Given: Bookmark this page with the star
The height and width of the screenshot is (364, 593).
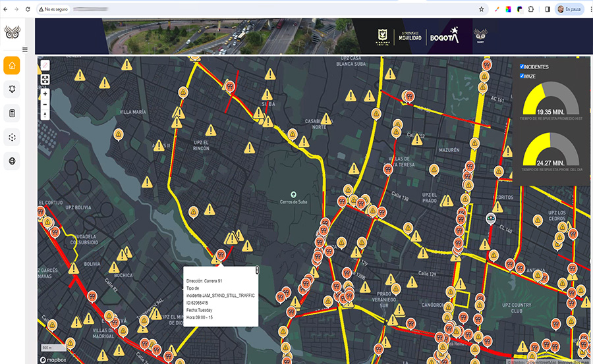Looking at the screenshot, I should (x=482, y=9).
